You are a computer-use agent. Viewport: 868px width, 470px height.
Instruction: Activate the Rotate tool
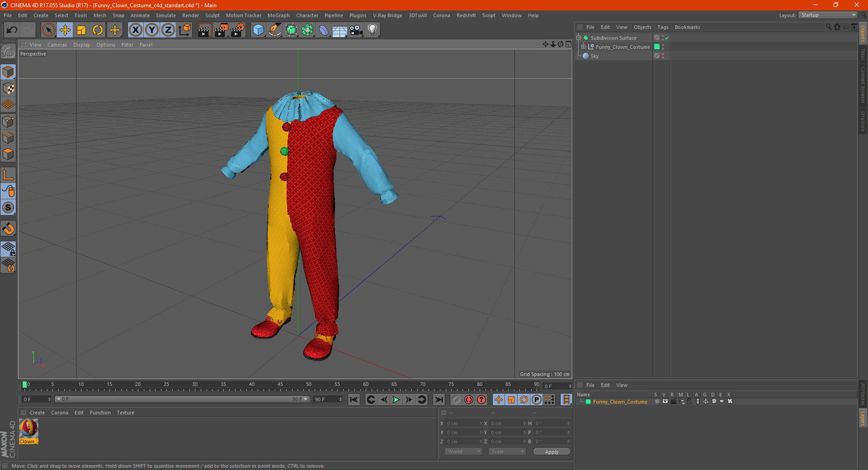coord(98,30)
